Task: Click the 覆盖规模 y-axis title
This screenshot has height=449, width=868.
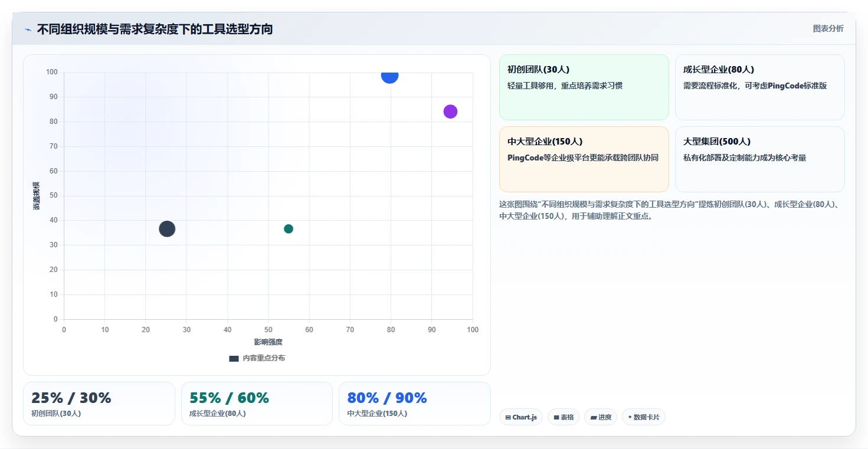Action: (36, 196)
